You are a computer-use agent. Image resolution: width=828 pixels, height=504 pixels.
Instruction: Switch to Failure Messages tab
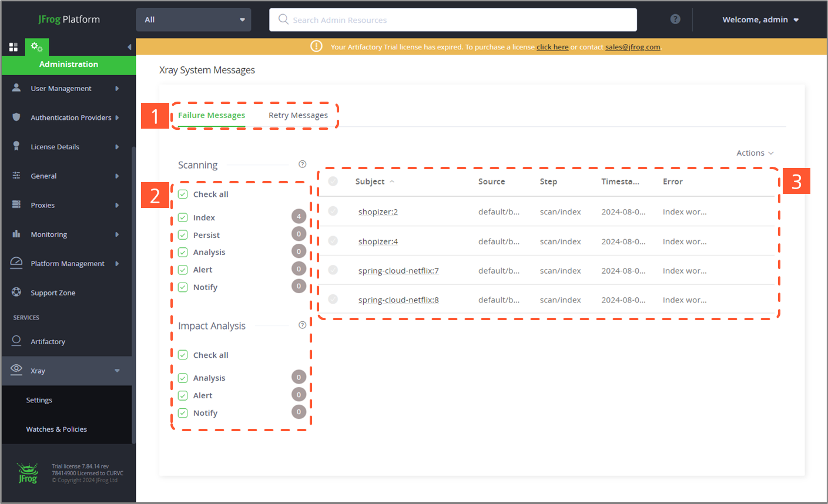[212, 115]
